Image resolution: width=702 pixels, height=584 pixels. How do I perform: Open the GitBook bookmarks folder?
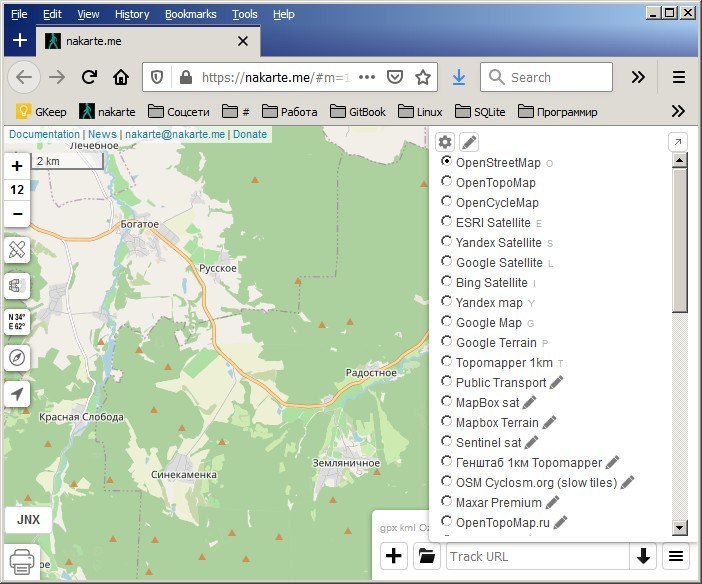tap(358, 112)
